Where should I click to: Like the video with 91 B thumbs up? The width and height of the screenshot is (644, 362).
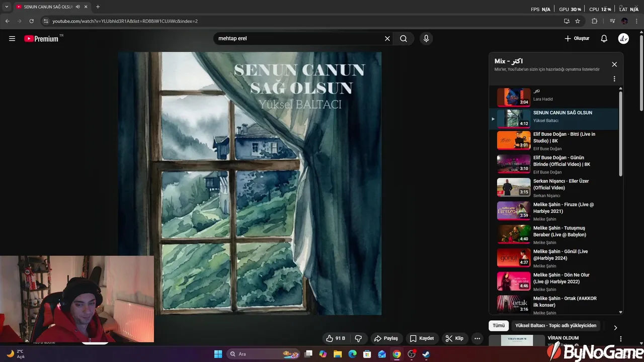click(336, 338)
